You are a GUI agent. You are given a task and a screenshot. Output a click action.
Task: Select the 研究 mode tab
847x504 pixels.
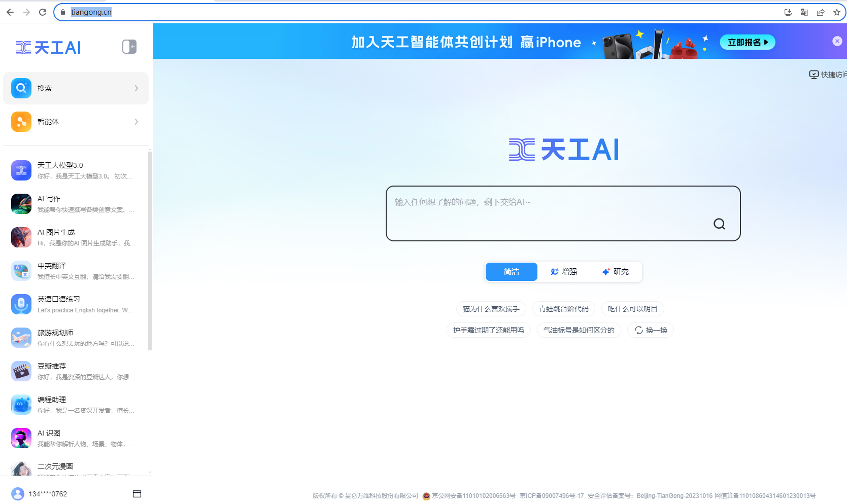tap(615, 272)
